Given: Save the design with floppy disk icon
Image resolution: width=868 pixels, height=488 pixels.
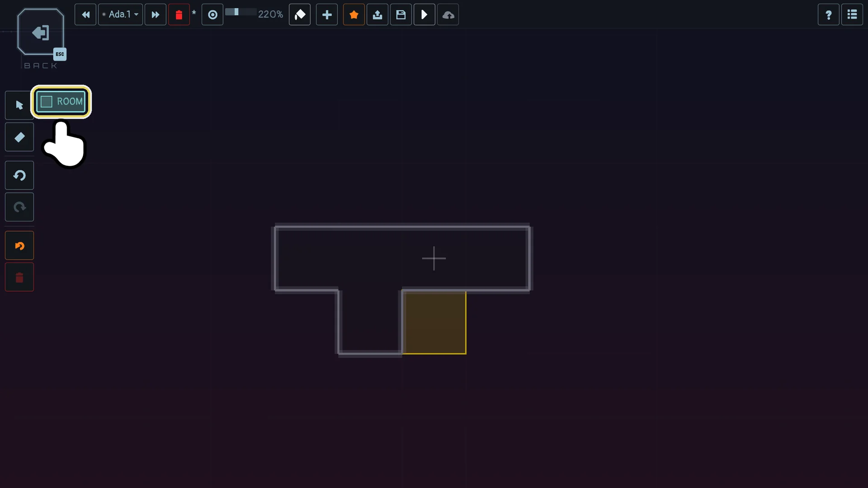Looking at the screenshot, I should pyautogui.click(x=401, y=14).
